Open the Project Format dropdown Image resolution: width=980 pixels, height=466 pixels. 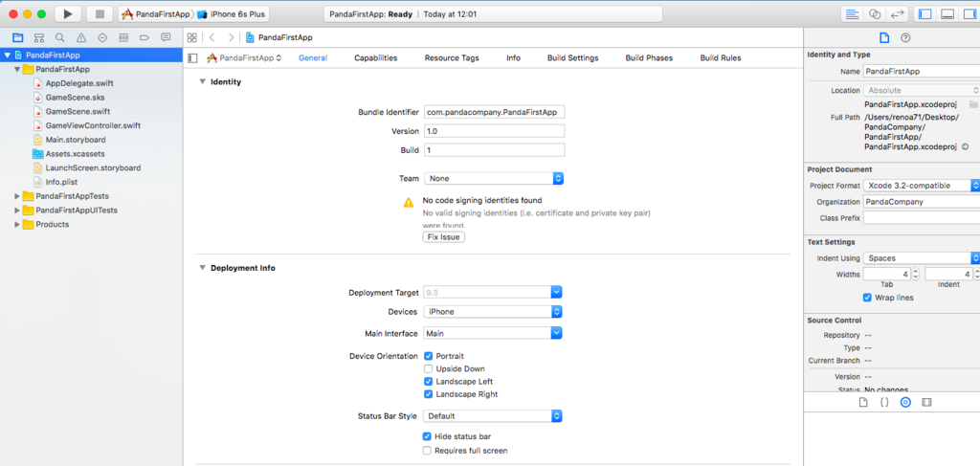pos(922,186)
